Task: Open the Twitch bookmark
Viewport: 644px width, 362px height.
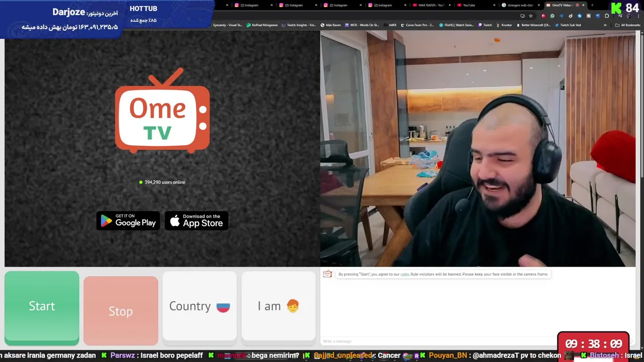Action: 485,25
